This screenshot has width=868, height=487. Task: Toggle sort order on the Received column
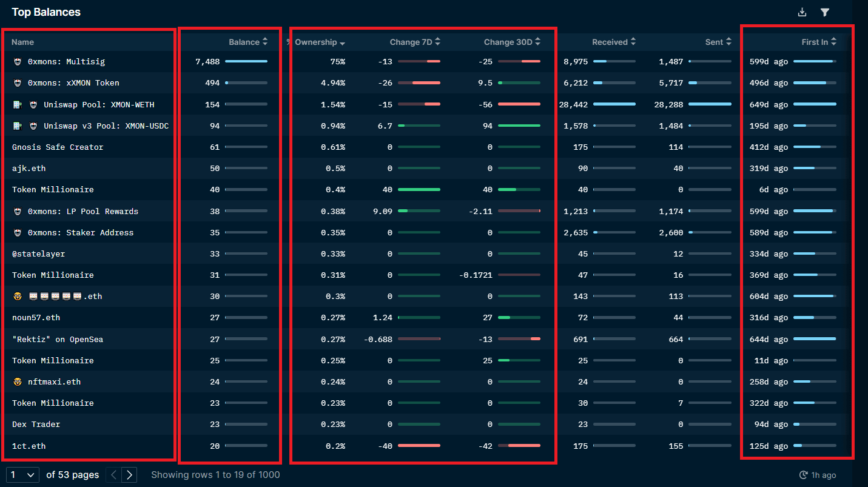pos(633,42)
